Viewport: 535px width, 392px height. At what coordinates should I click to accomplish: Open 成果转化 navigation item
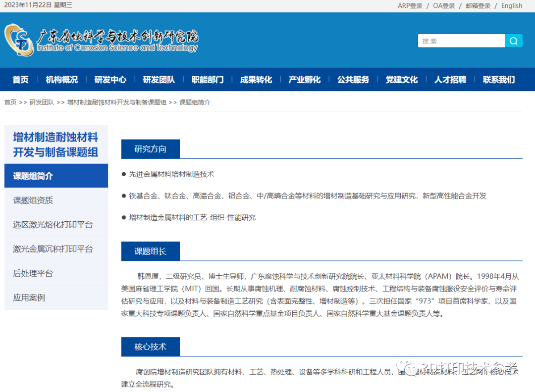click(x=256, y=80)
